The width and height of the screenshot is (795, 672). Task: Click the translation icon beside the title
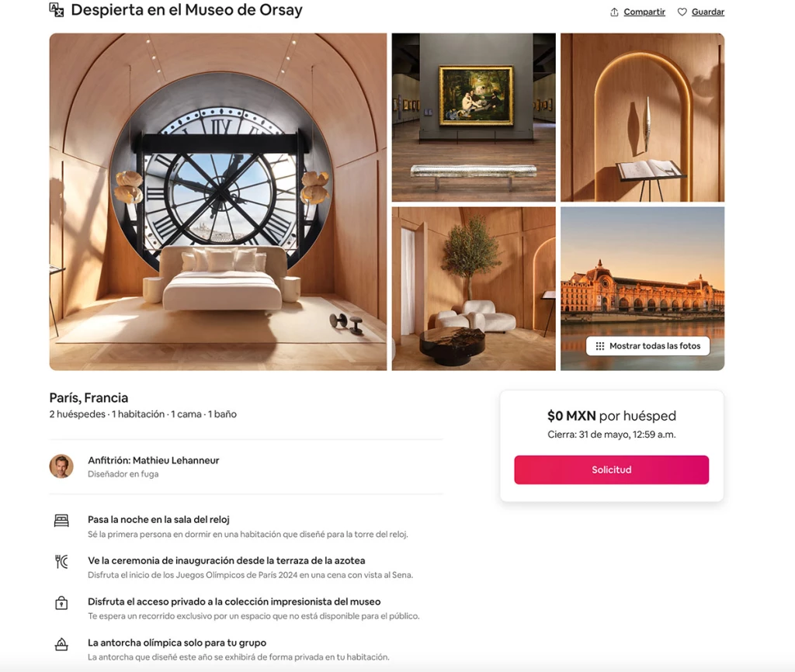point(56,9)
